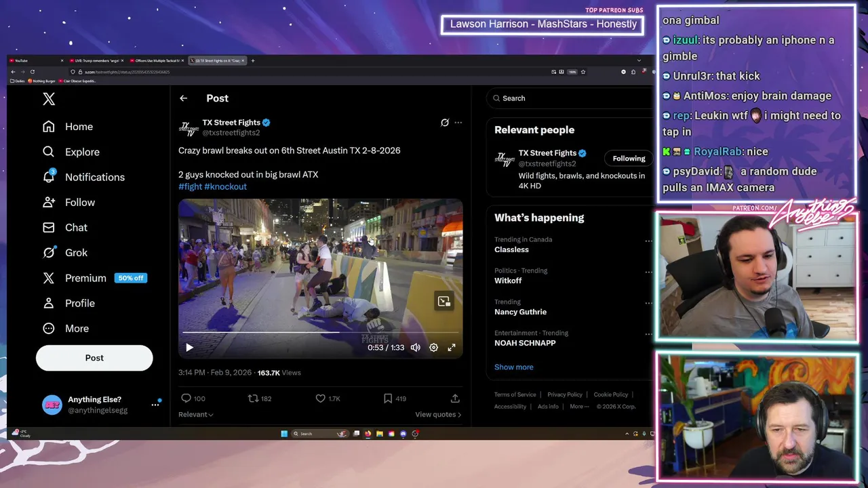Image resolution: width=868 pixels, height=488 pixels.
Task: Open a new browser tab
Action: tap(253, 60)
